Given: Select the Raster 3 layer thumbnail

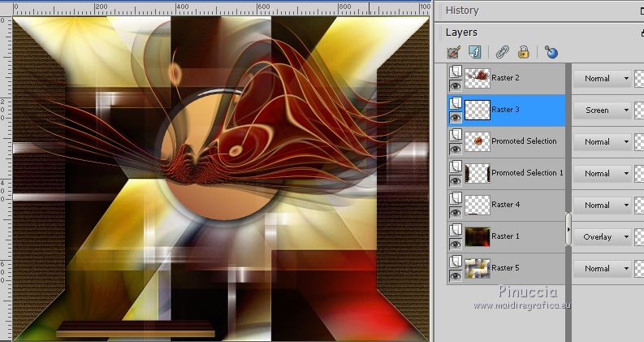Looking at the screenshot, I should tap(478, 110).
